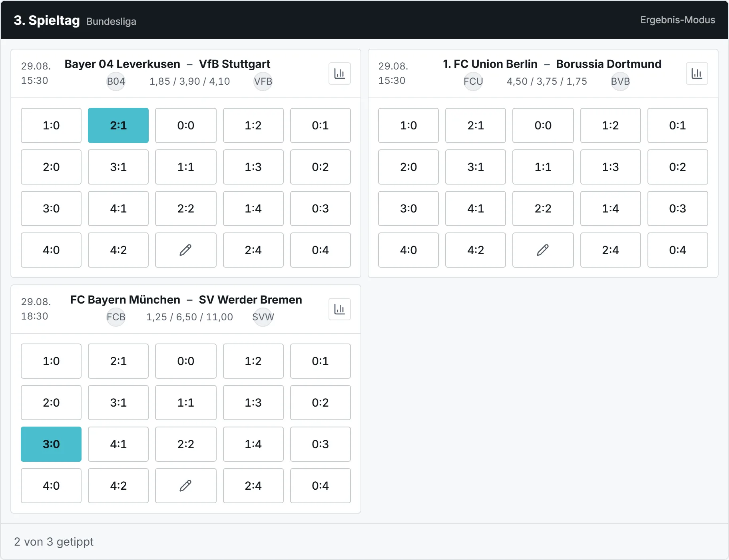The image size is (729, 560).
Task: Pick 1:1 for Bayern vs Werder Bremen
Action: [x=185, y=403]
